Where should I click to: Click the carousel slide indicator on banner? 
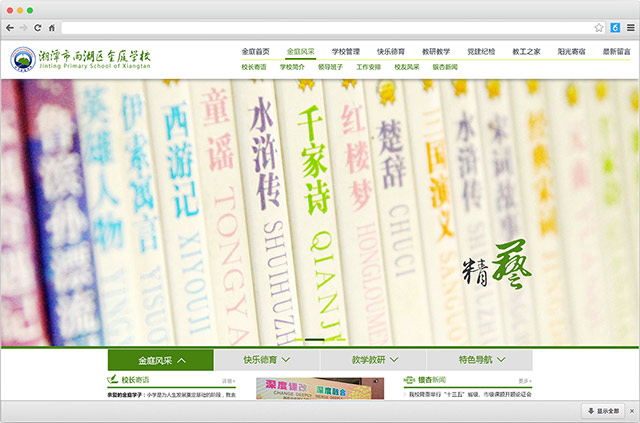point(313,340)
